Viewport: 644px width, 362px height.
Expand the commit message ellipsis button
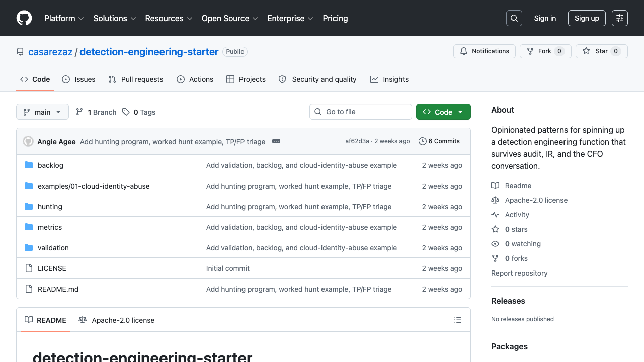point(276,141)
